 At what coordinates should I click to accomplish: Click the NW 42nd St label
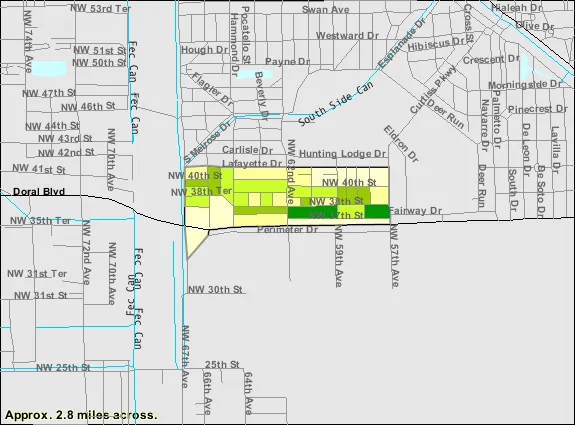pos(66,152)
